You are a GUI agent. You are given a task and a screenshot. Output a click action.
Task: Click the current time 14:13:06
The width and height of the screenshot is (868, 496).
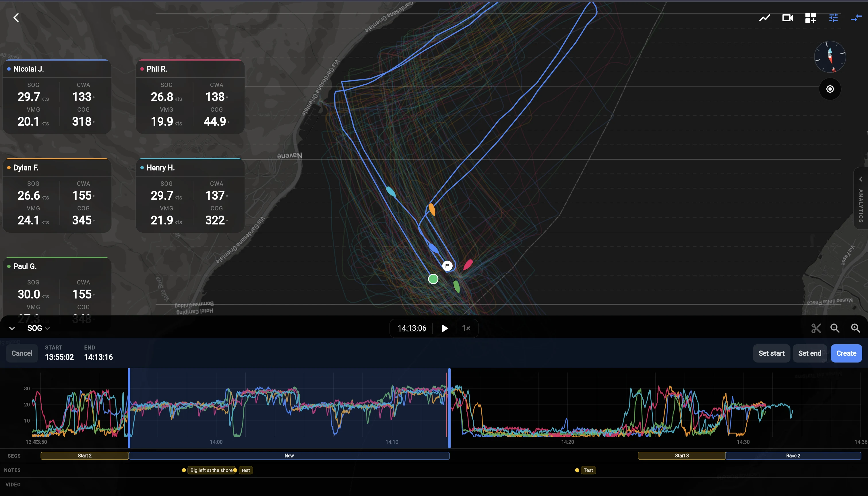point(412,328)
